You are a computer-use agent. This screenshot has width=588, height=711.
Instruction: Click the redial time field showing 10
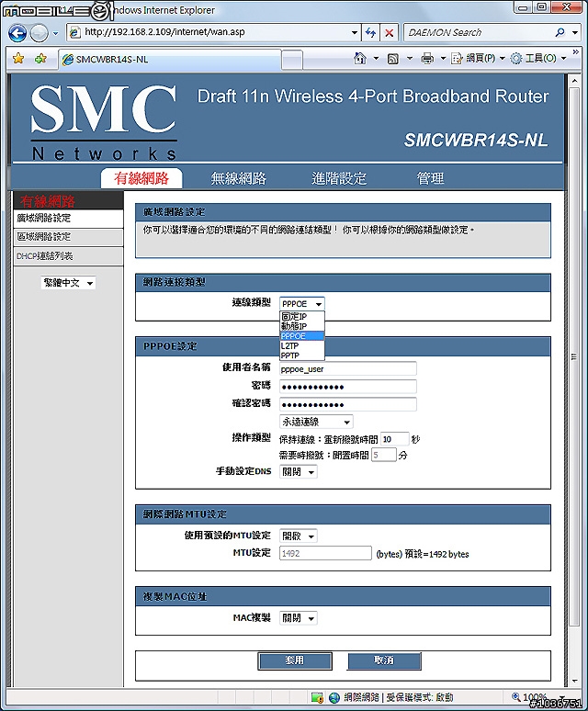[394, 439]
